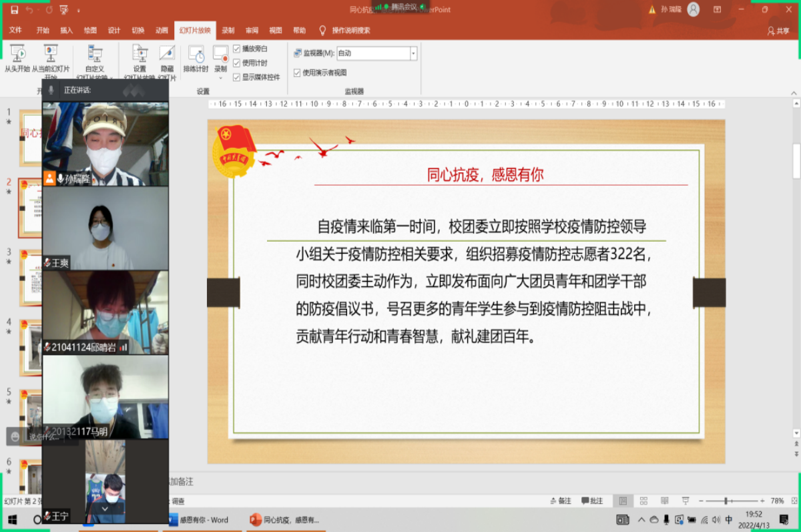Click the 78% zoom level
This screenshot has width=801, height=532.
pos(777,501)
